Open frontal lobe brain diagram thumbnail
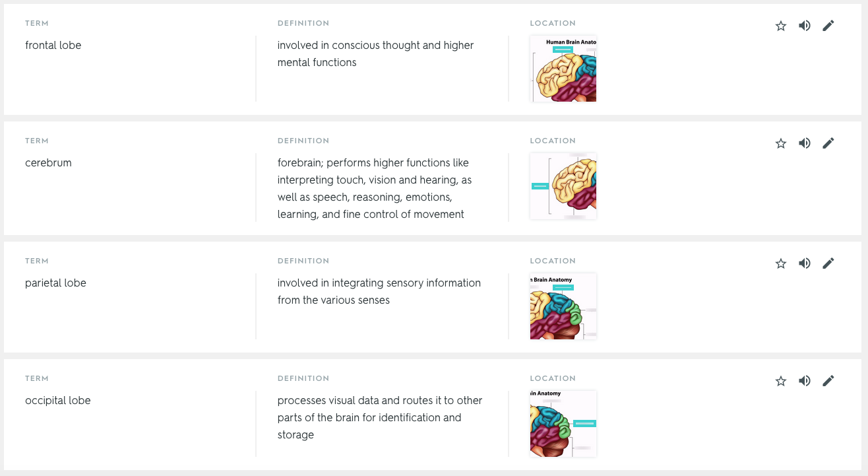The image size is (868, 476). [563, 69]
